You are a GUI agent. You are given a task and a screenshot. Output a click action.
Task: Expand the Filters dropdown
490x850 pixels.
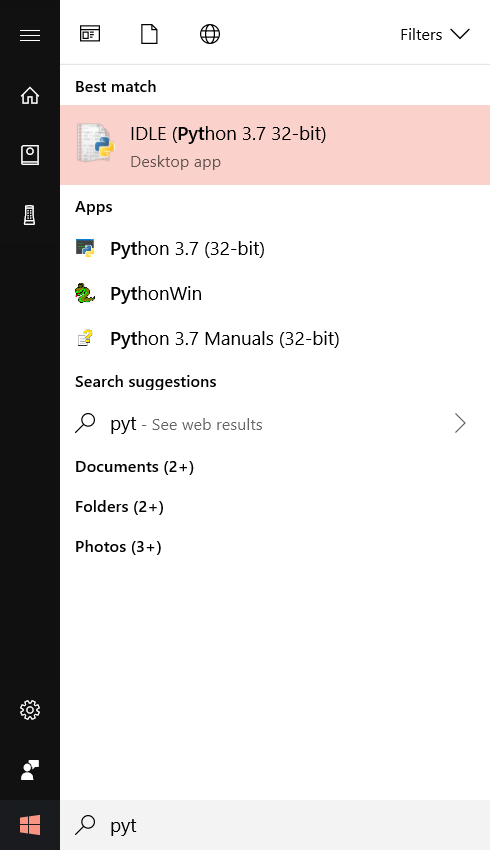click(x=435, y=35)
